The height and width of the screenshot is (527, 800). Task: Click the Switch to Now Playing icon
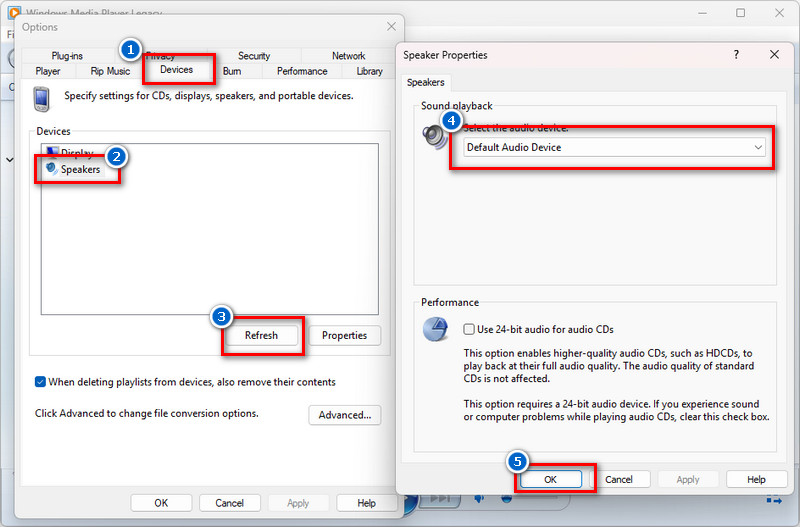click(x=774, y=500)
